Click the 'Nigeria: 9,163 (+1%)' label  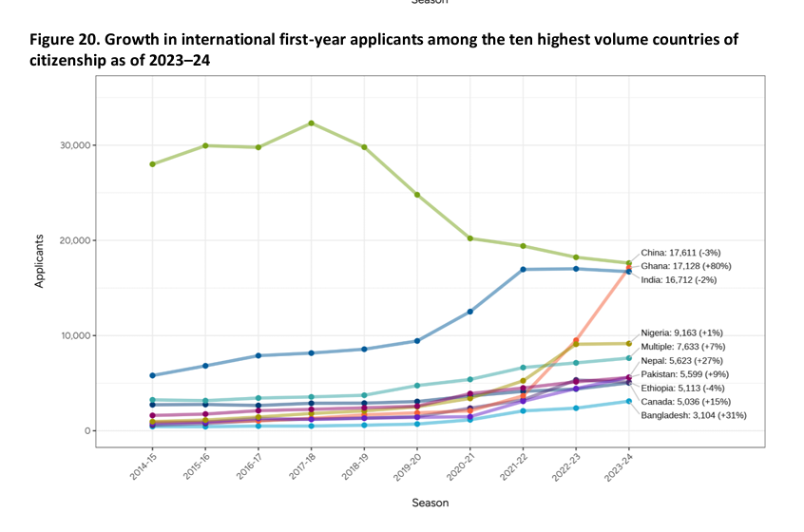click(x=682, y=333)
